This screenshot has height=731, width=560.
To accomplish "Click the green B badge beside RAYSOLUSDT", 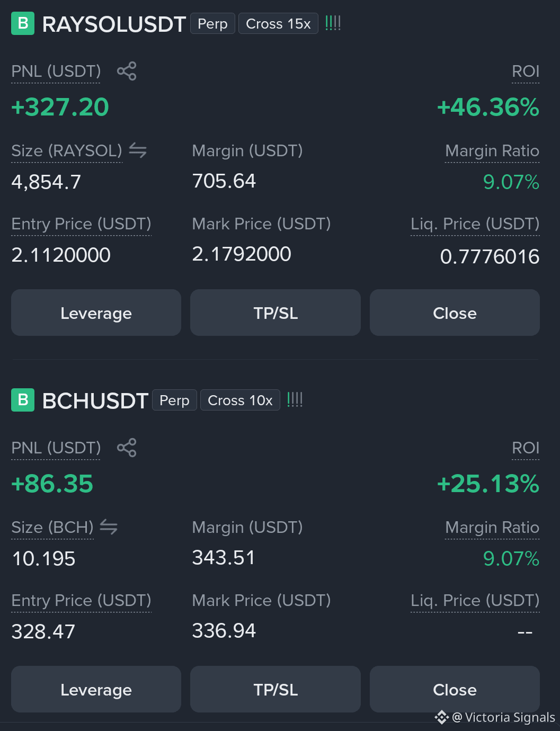I will 23,23.
